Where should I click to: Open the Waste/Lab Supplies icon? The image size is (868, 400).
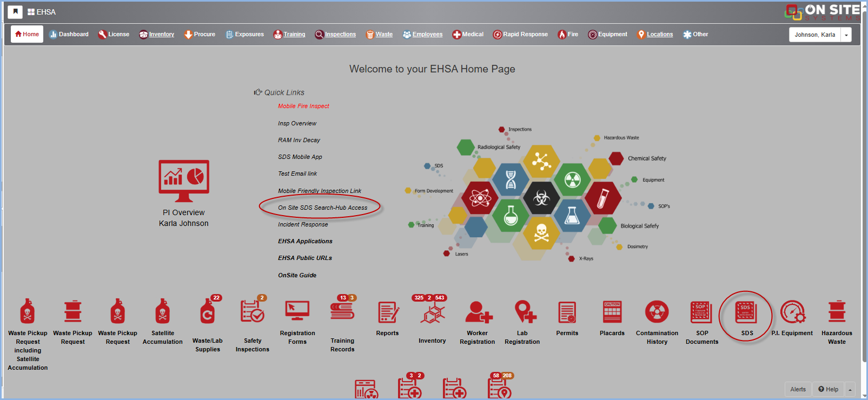208,313
